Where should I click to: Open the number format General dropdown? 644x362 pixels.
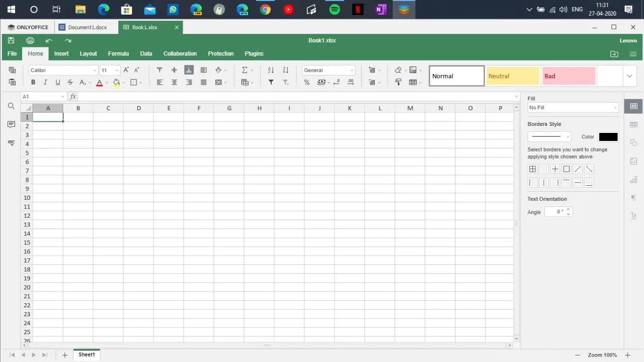tap(329, 70)
